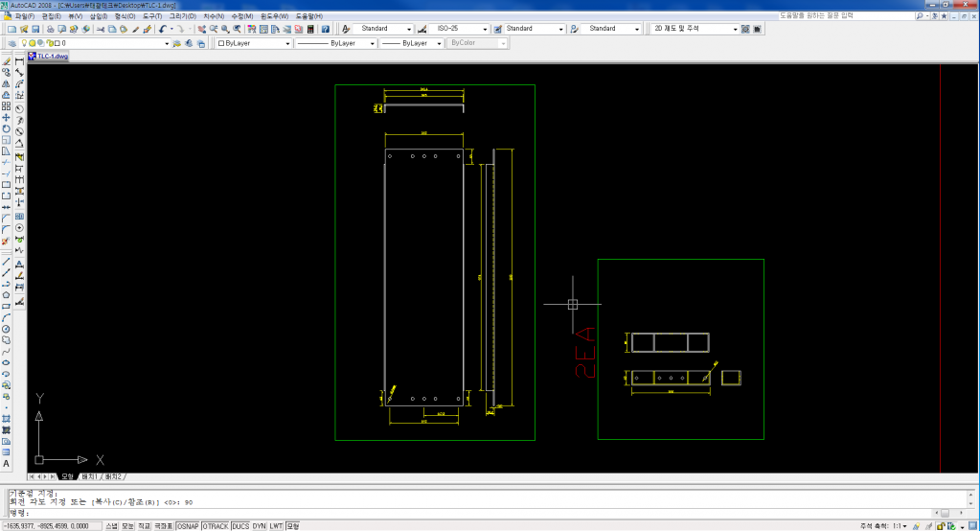Select the Erase tool in toolbar

pos(6,61)
